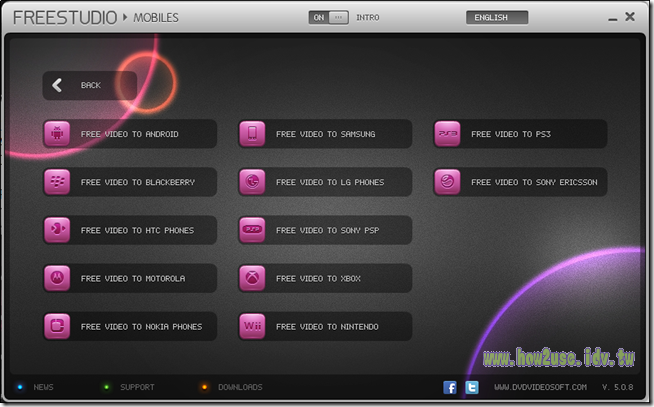This screenshot has height=407, width=654.
Task: Launch the LG Phones converter icon
Action: (252, 182)
